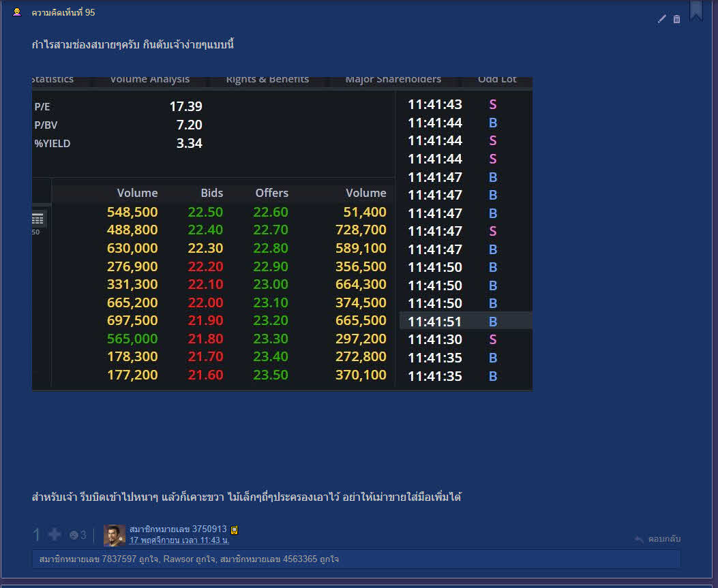Viewport: 718px width, 588px height.
Task: Select the Rights & Benefits tab
Action: (x=267, y=80)
